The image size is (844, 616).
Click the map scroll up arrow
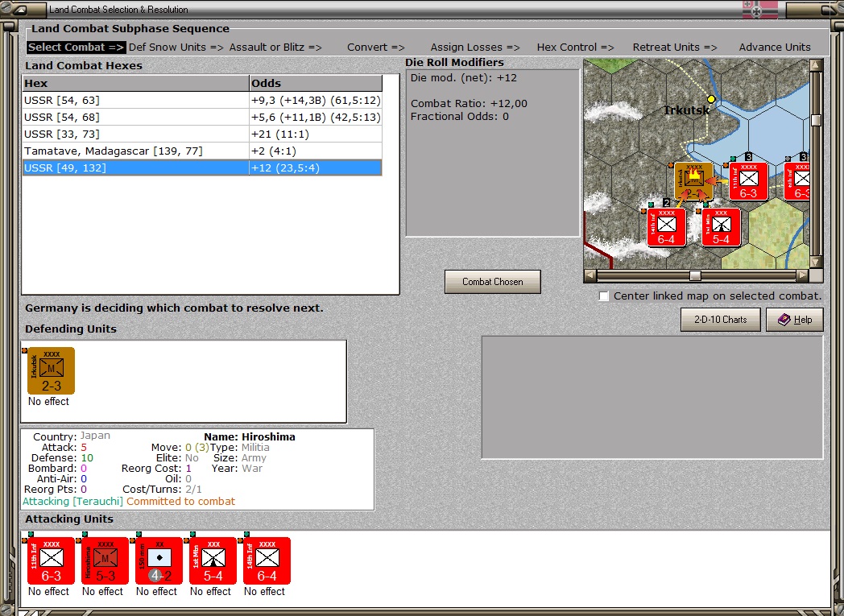click(816, 65)
